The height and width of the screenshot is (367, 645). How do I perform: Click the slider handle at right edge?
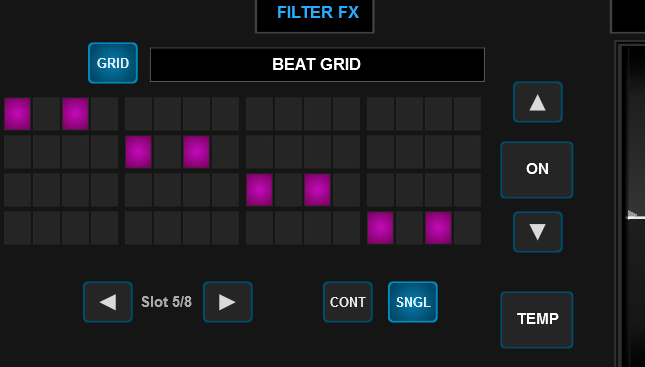point(636,215)
